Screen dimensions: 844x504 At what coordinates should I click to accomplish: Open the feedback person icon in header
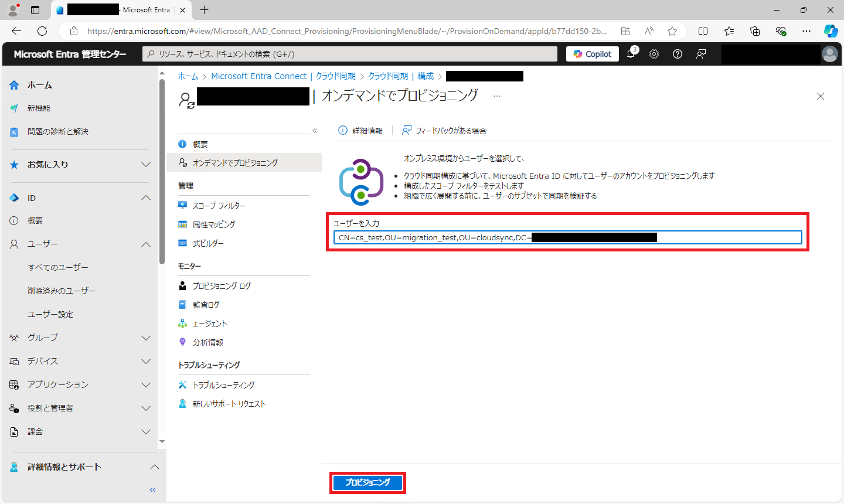(x=701, y=54)
